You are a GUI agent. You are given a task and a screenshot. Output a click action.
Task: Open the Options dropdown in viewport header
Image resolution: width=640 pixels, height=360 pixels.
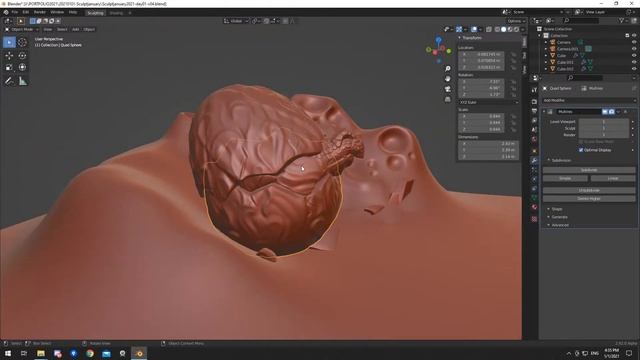[x=516, y=21]
